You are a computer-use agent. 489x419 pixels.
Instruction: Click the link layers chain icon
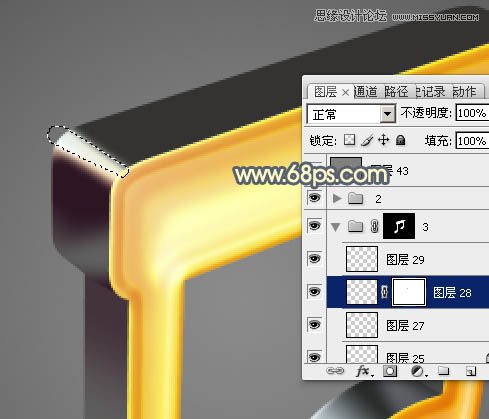335,371
